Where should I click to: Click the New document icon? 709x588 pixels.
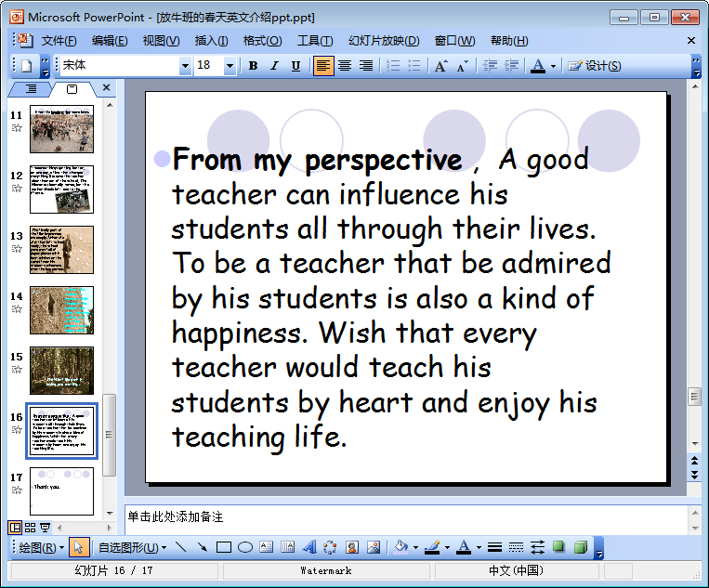27,66
